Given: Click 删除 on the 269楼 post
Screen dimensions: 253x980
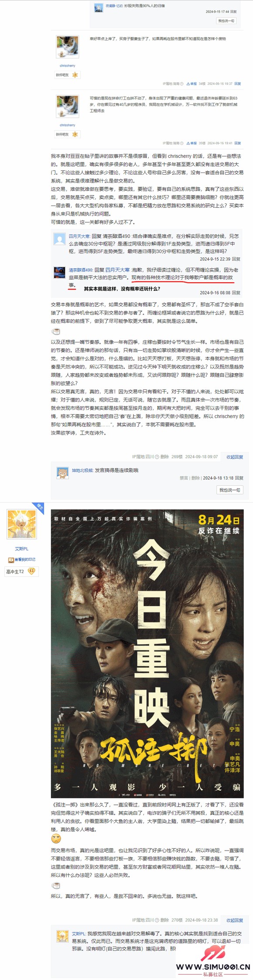Looking at the screenshot, I should tap(164, 457).
